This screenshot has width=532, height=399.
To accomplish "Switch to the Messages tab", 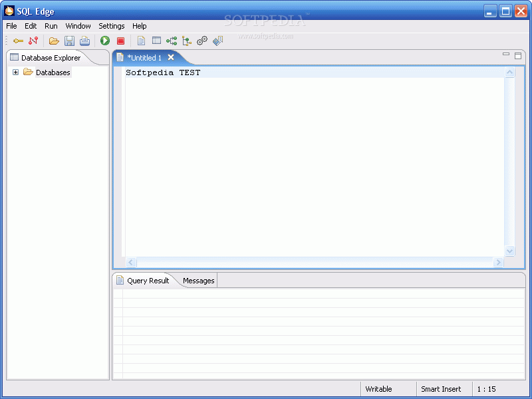I will [198, 281].
